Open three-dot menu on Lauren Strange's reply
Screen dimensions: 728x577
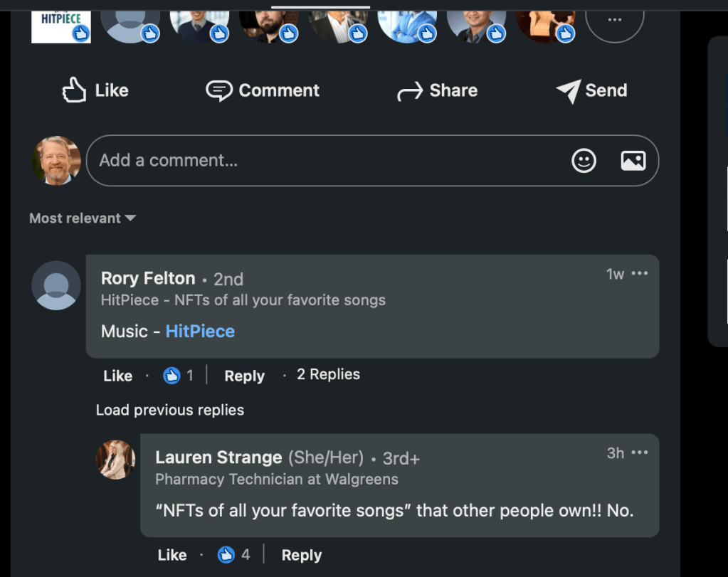(640, 453)
